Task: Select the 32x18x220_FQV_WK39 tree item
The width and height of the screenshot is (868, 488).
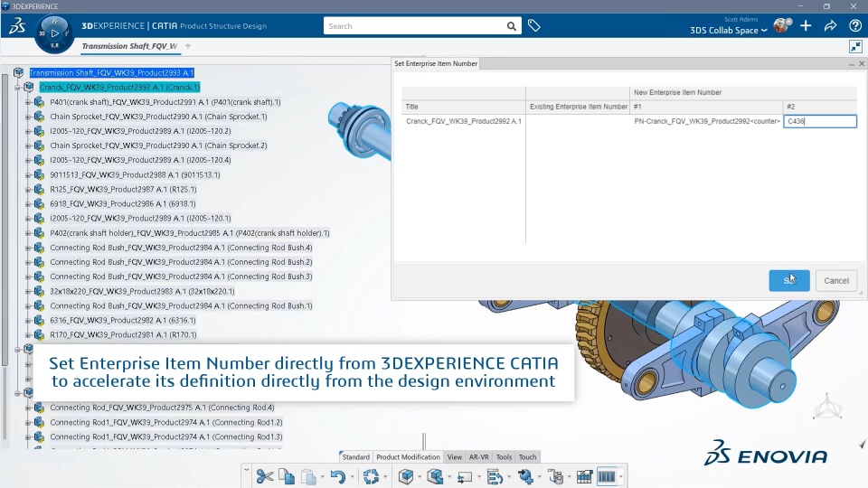Action: tap(142, 291)
